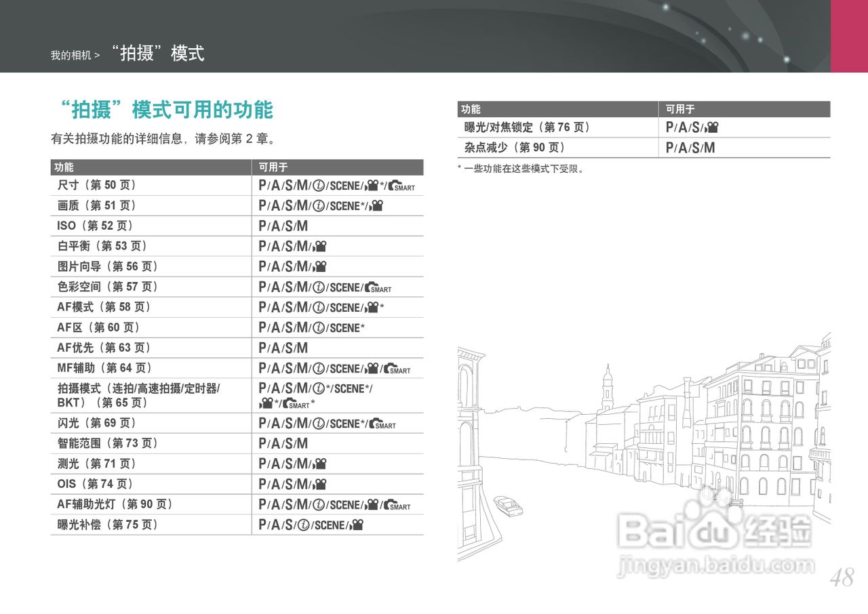This screenshot has width=868, height=614.
Task: Click the movie icon in the MF辅助 row
Action: 372,369
